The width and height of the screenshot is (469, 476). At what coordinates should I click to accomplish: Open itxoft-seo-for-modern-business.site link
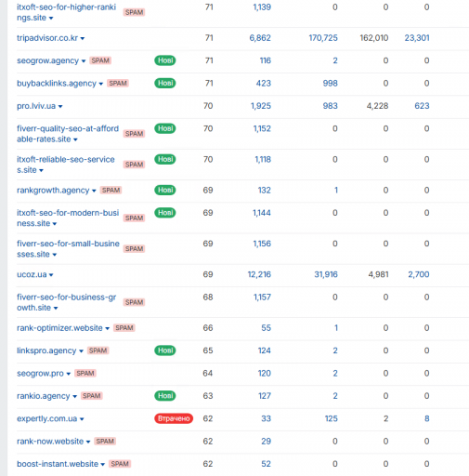(x=68, y=218)
